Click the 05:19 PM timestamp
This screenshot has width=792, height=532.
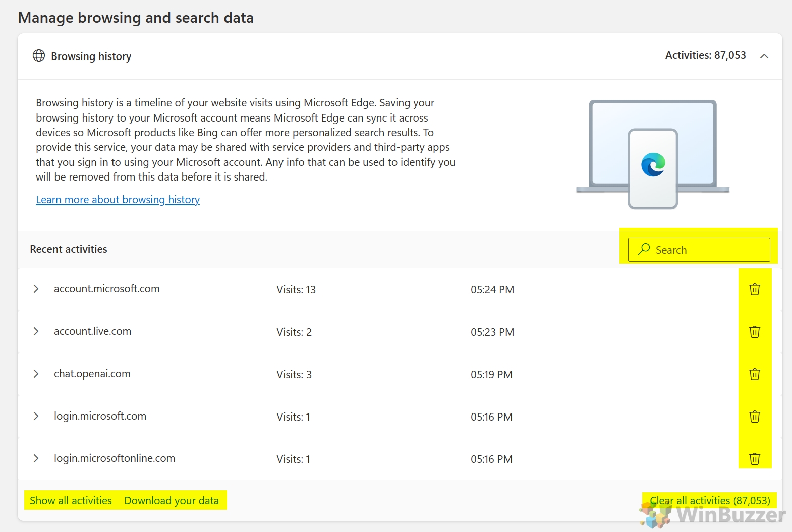point(491,375)
